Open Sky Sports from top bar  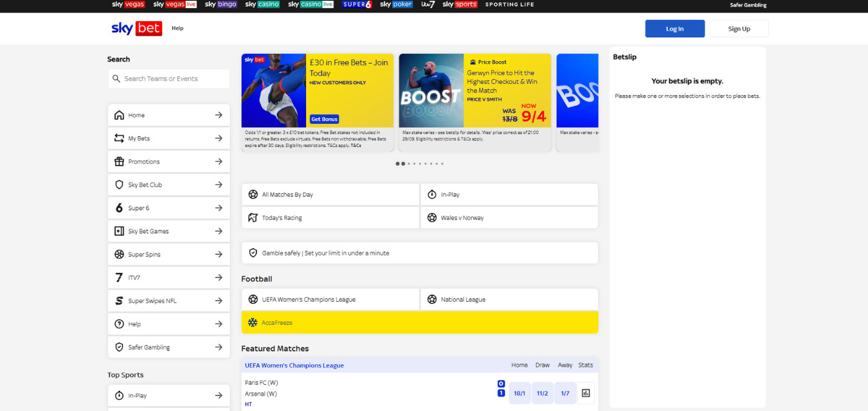coord(460,4)
